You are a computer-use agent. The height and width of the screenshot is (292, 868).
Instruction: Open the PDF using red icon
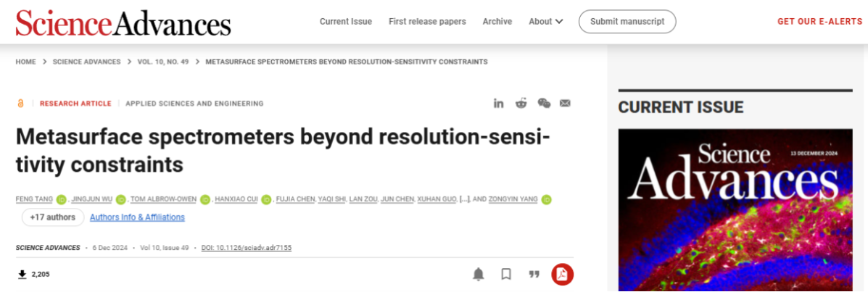(x=562, y=274)
